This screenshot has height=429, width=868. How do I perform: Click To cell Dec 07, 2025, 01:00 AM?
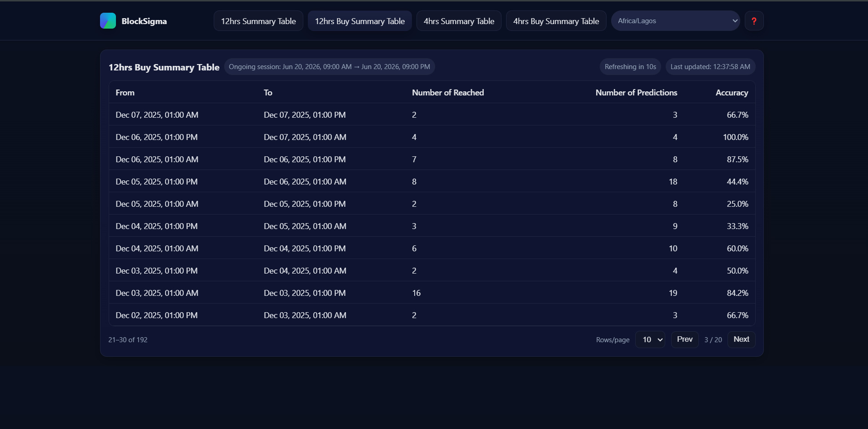pyautogui.click(x=305, y=137)
